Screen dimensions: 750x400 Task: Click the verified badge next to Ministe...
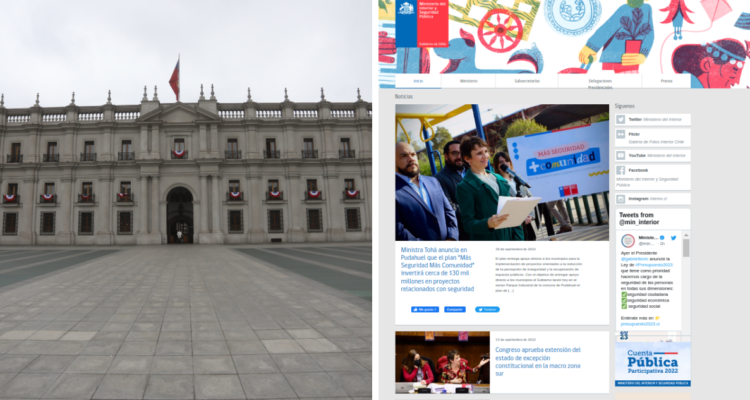pos(662,238)
